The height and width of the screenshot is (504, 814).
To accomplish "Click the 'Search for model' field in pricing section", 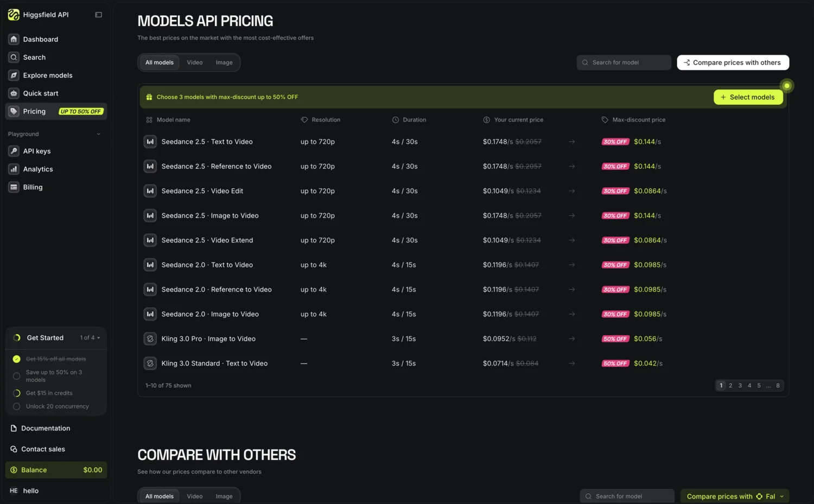I will pyautogui.click(x=624, y=62).
